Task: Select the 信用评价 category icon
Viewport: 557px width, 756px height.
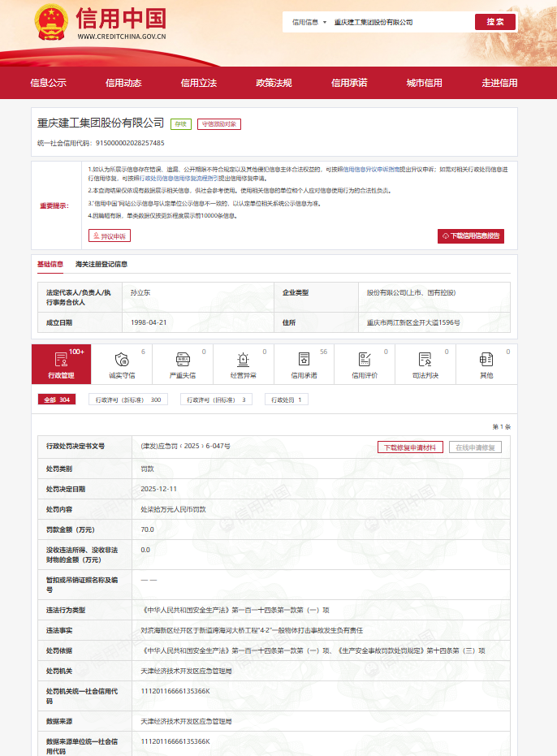Action: [365, 360]
